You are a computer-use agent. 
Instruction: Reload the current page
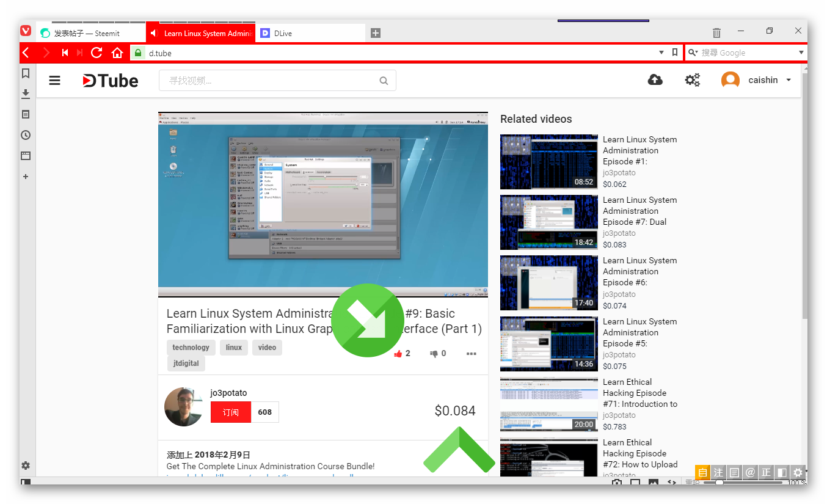click(x=97, y=53)
